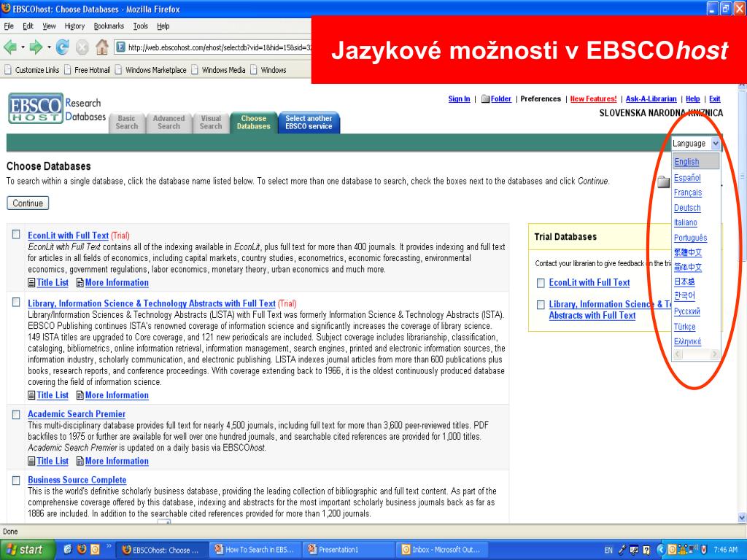Check the Library, Information Science & Technology Abstracts checkbox

coord(16,302)
